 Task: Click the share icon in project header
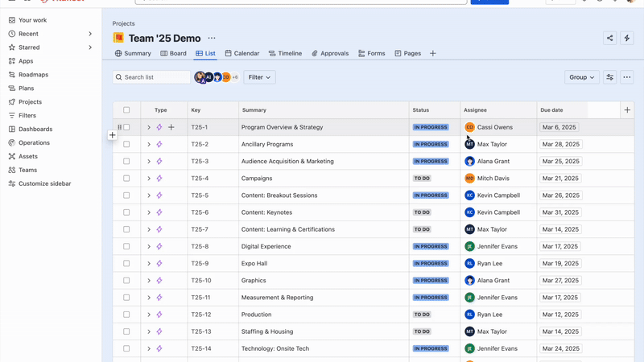coord(609,38)
